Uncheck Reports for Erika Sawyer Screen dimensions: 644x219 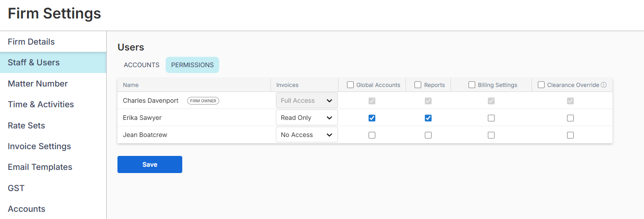pos(428,118)
